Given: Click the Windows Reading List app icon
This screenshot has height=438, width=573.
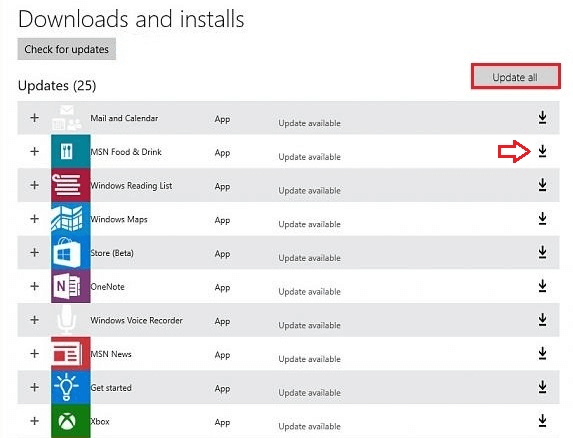Looking at the screenshot, I should 71,185.
